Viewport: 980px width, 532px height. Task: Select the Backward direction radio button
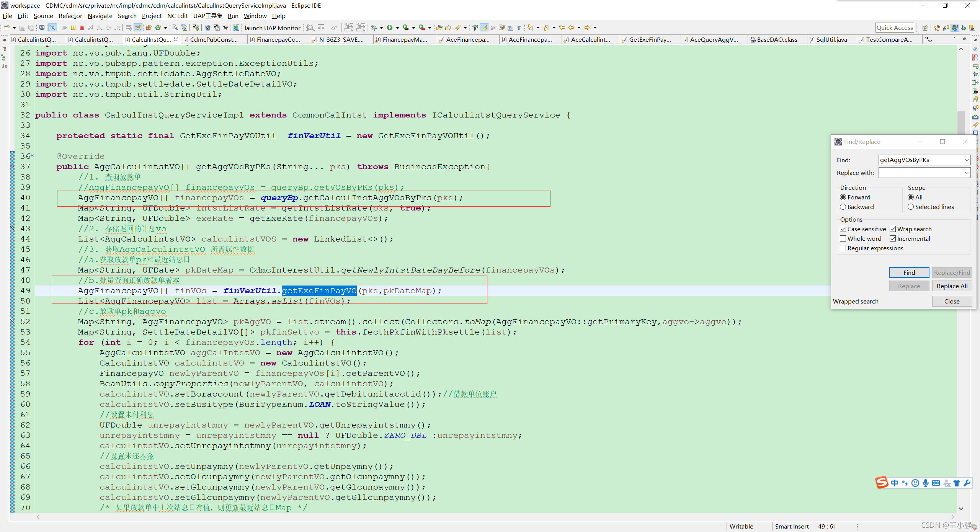[x=843, y=207]
